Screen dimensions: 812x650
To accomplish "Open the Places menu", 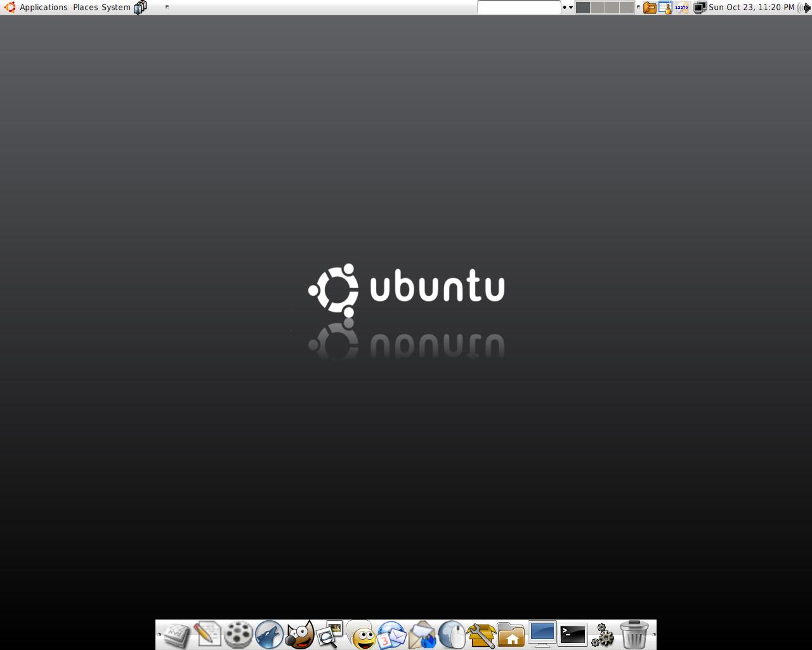I will coord(85,8).
